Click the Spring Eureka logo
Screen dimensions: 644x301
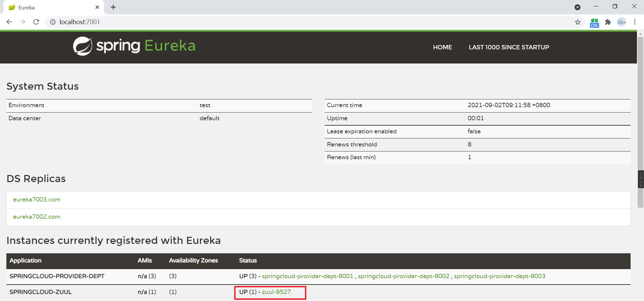click(x=134, y=46)
